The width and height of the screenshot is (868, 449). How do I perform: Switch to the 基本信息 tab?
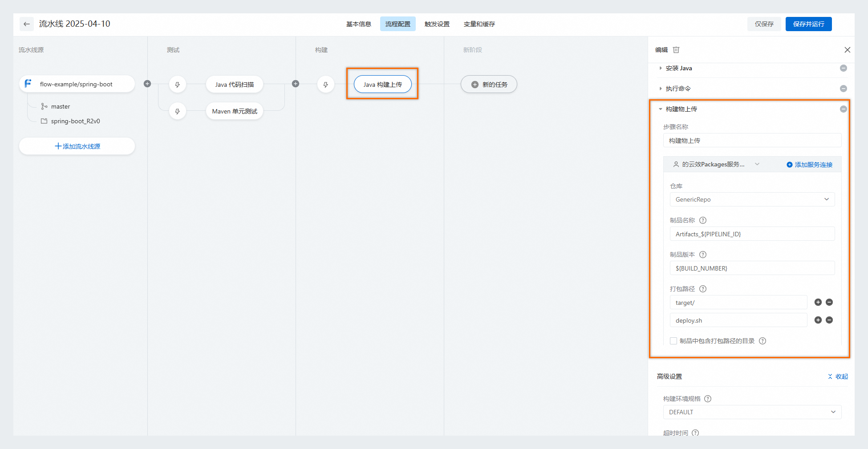(359, 24)
